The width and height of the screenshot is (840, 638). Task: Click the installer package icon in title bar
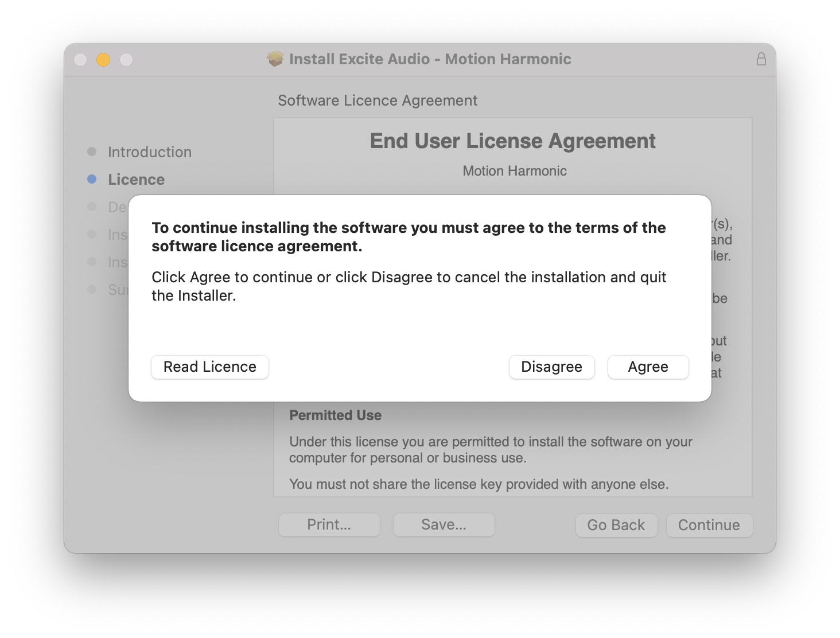click(275, 59)
